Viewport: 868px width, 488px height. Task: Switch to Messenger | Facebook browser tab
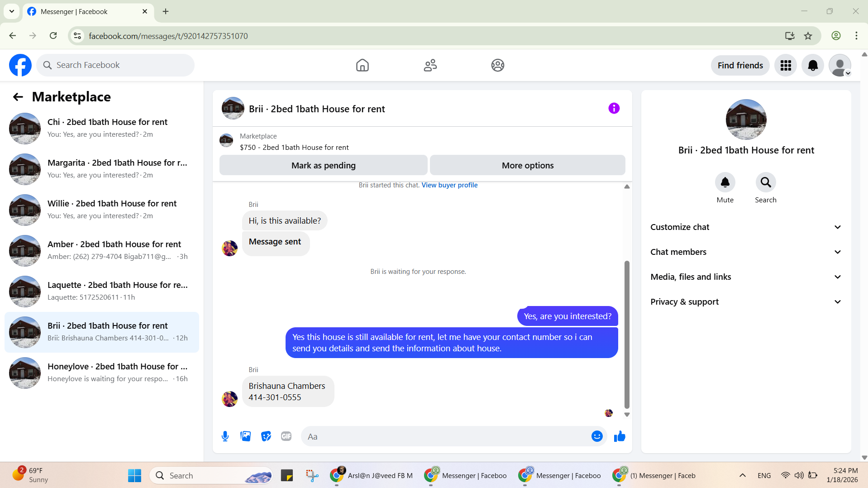pyautogui.click(x=88, y=11)
